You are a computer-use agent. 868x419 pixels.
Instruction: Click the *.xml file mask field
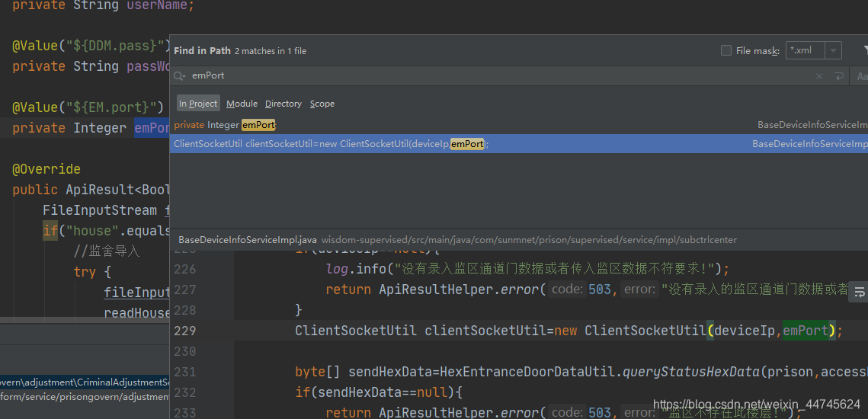(806, 50)
